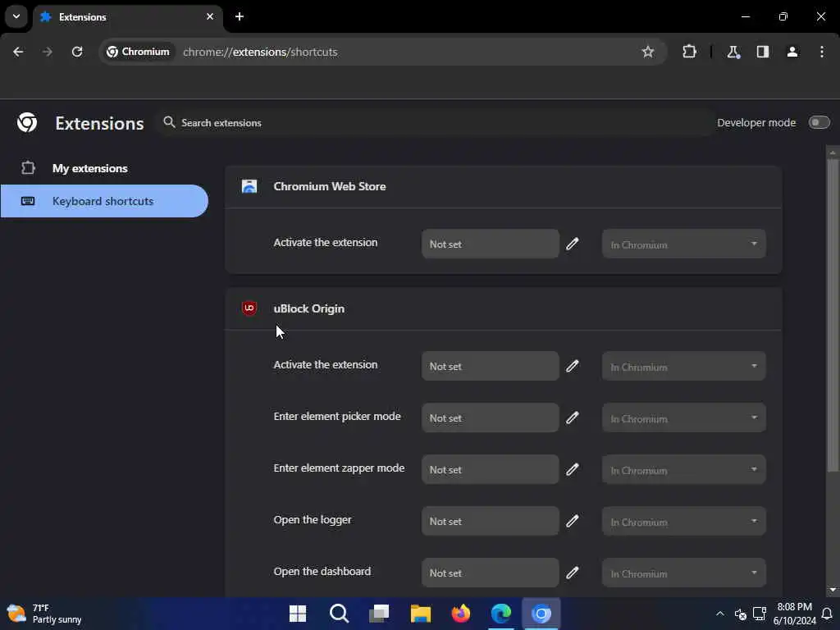Edit Enter element picker mode shortcut pencil
Viewport: 840px width, 630px height.
[x=572, y=418]
